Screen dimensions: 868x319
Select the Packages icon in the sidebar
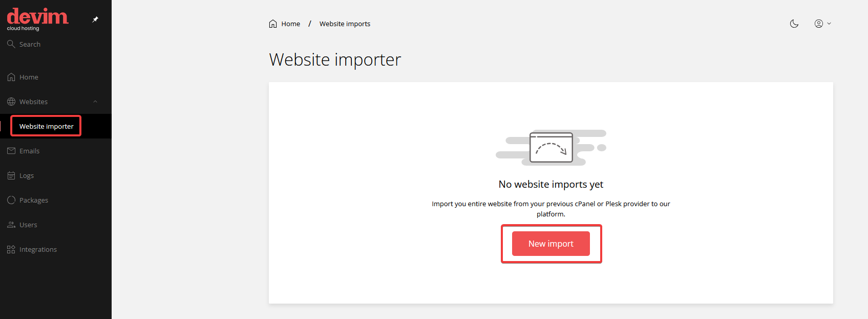11,200
